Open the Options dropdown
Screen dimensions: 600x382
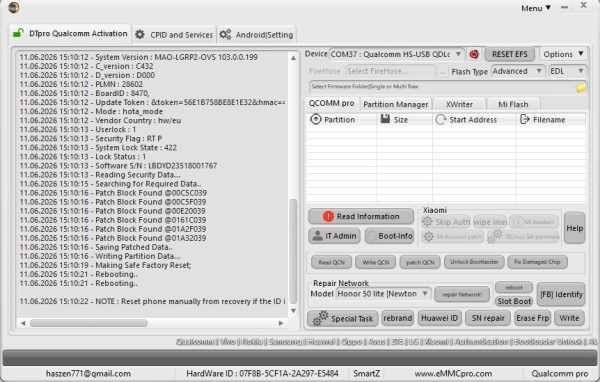(563, 54)
